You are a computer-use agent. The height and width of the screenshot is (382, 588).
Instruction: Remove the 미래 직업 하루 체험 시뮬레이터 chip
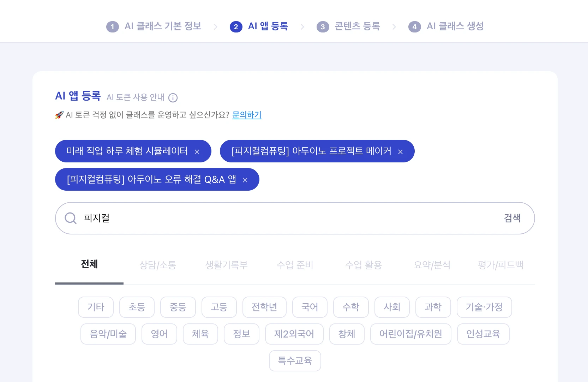tap(197, 152)
